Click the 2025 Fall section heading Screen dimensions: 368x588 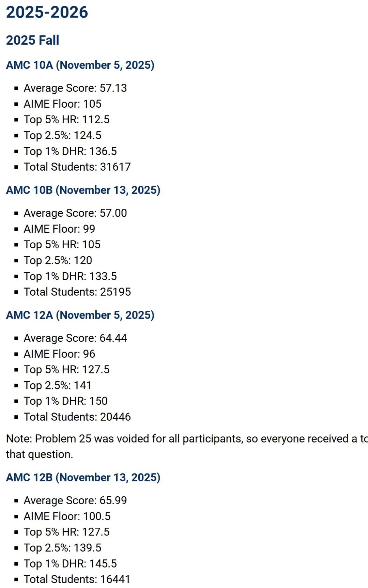click(x=33, y=40)
